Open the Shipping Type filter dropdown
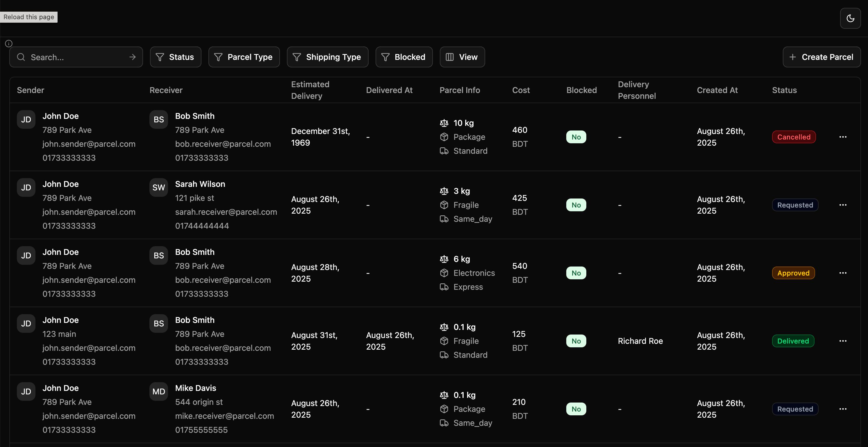The image size is (868, 447). (327, 57)
